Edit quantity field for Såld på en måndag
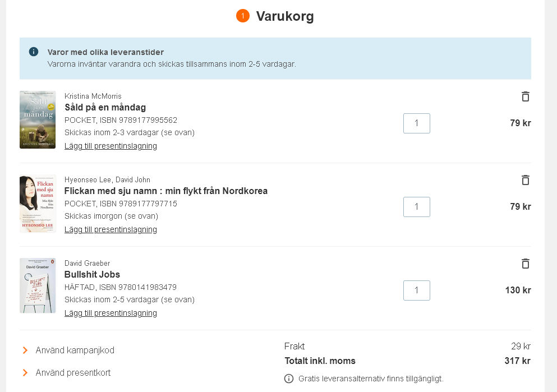 pos(417,123)
